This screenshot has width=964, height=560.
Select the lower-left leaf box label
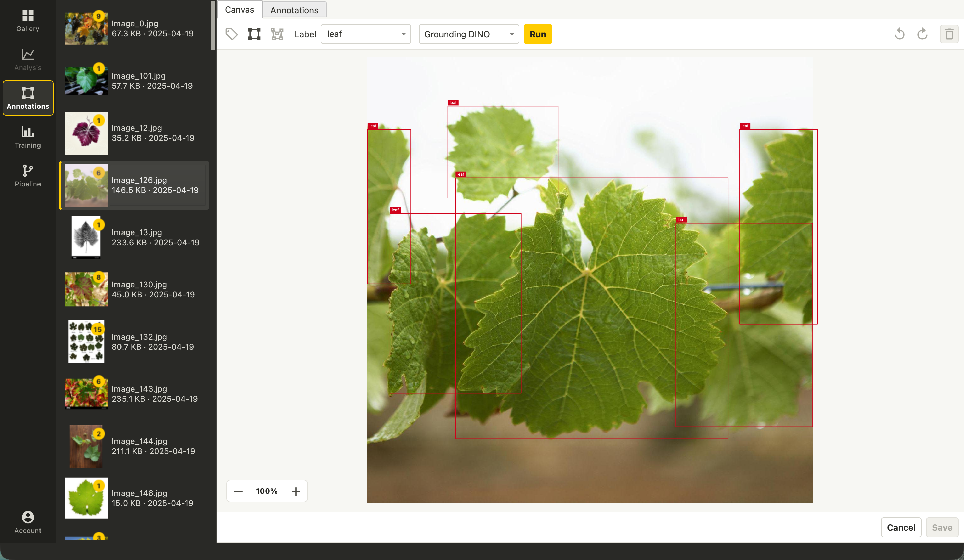(395, 210)
